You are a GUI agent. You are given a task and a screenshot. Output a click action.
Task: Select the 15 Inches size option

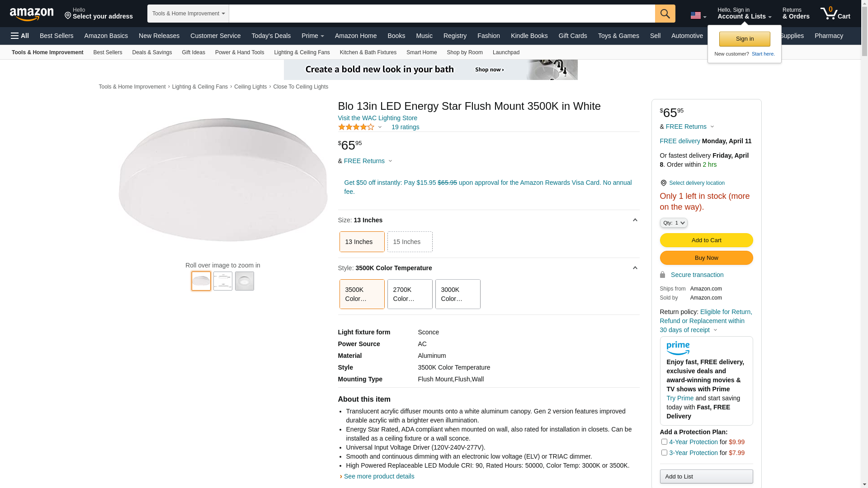tap(410, 242)
